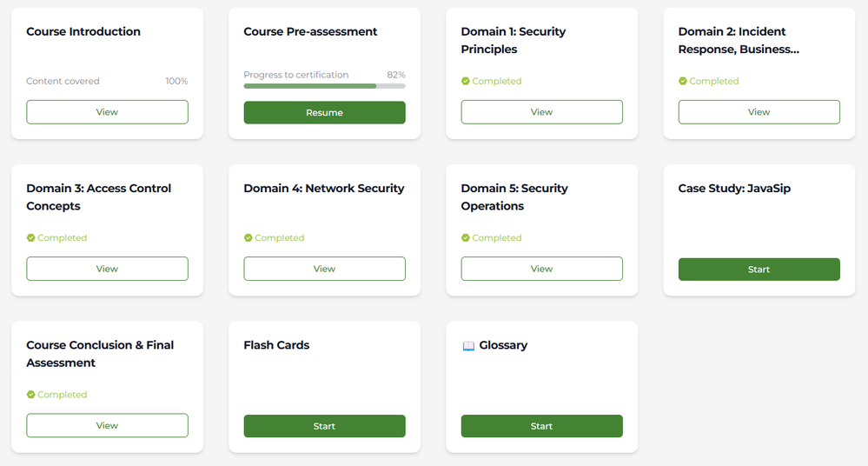
Task: View Course Conclusion & Final Assessment
Action: coord(107,425)
